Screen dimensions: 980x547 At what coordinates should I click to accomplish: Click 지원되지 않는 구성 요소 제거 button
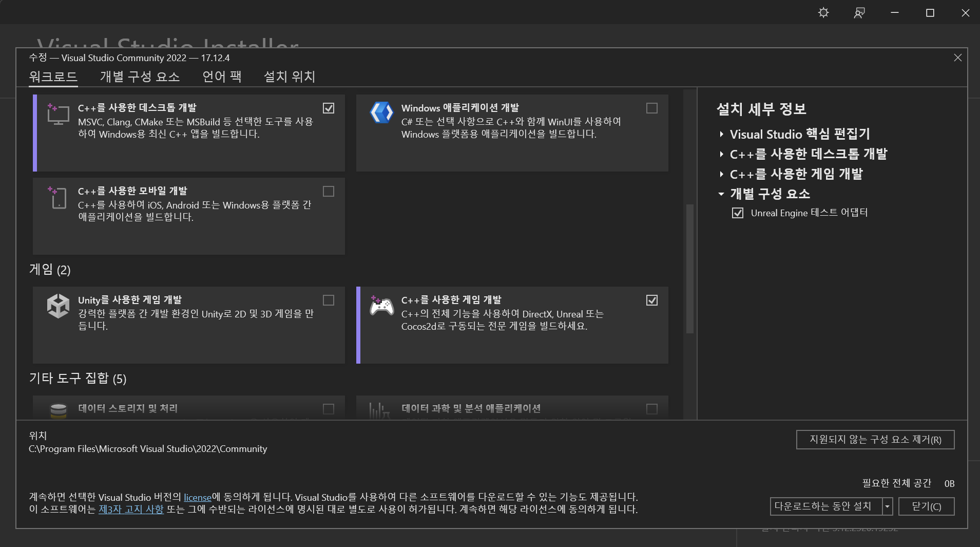pyautogui.click(x=875, y=440)
